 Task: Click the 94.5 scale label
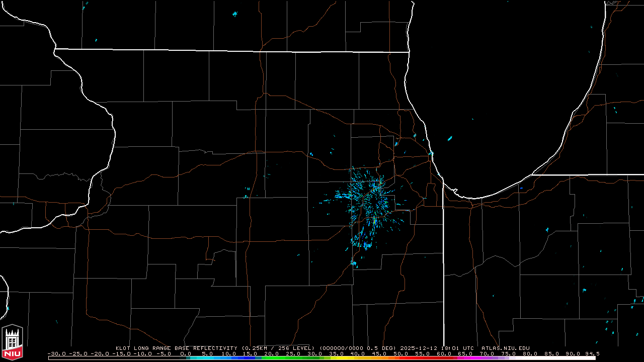tap(593, 353)
